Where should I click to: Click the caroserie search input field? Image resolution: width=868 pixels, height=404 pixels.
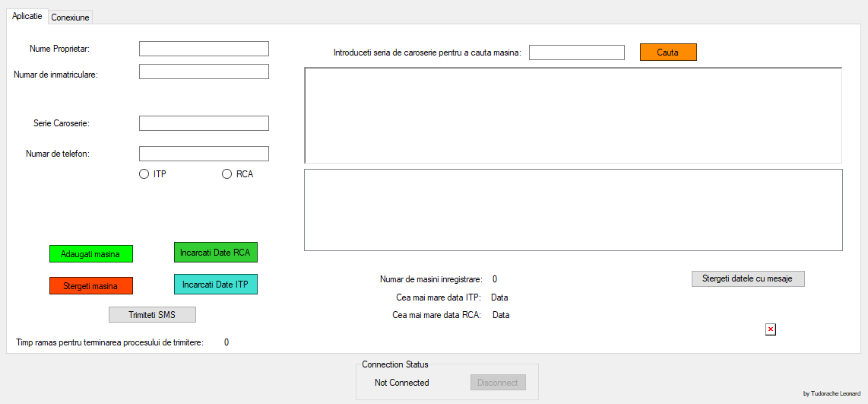(576, 52)
